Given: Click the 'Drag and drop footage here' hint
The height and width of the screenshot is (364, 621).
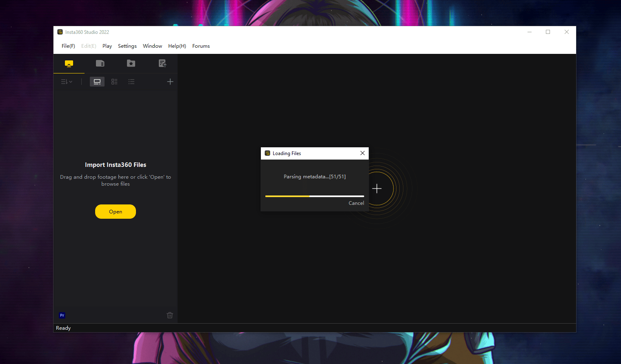Looking at the screenshot, I should 116,180.
